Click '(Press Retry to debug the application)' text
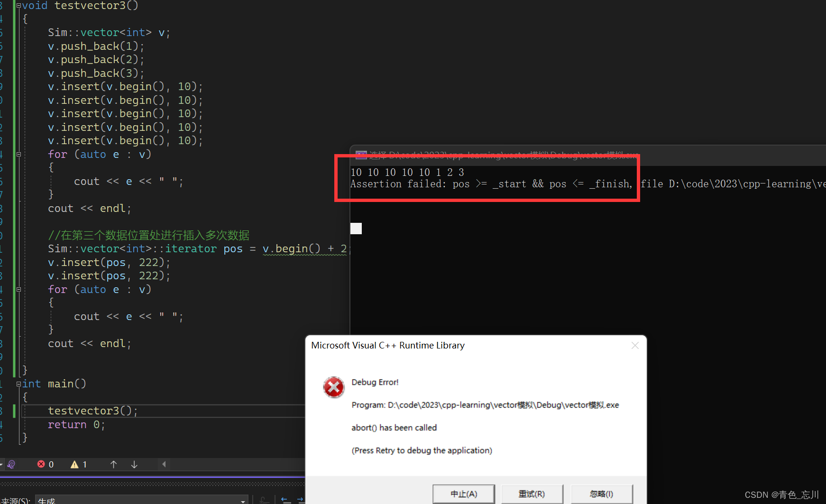This screenshot has width=826, height=504. 422,450
